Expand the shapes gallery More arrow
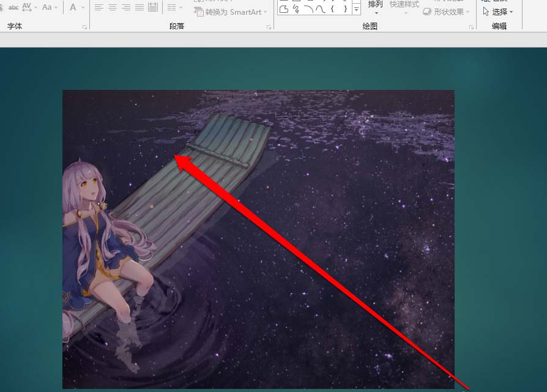The width and height of the screenshot is (547, 392). [356, 9]
